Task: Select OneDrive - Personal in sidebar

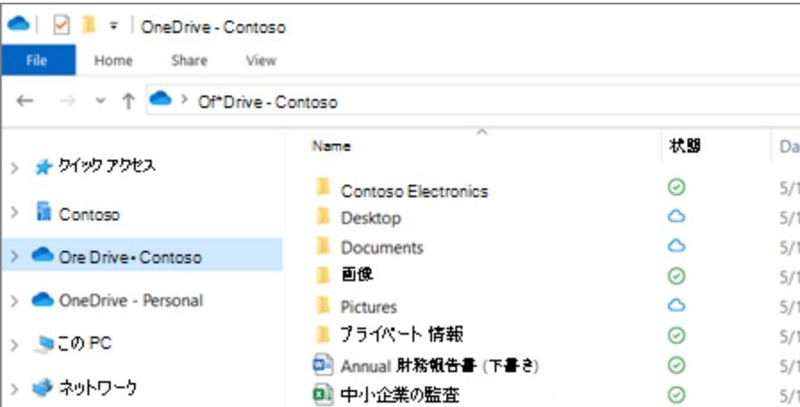Action: [x=131, y=300]
